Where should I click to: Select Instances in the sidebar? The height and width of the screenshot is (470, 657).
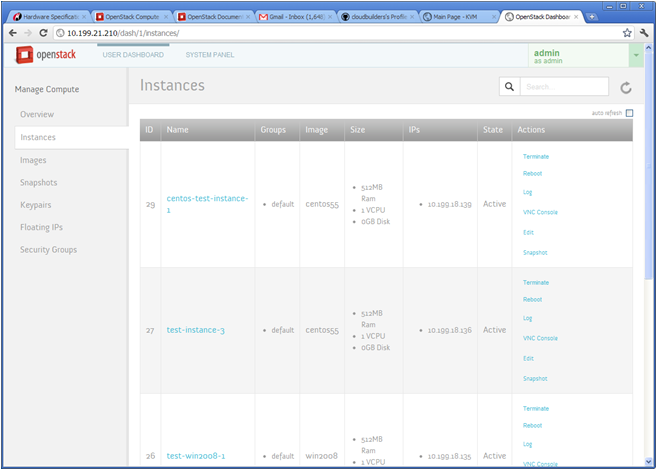pyautogui.click(x=72, y=137)
